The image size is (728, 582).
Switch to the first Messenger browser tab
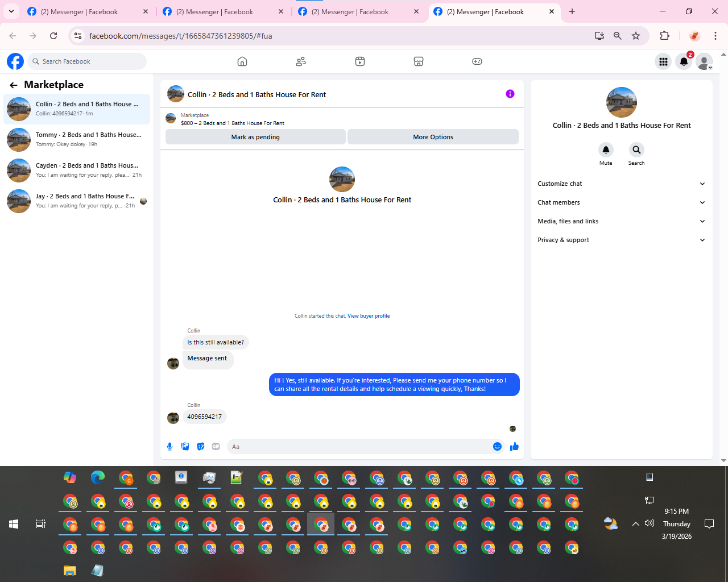(88, 11)
